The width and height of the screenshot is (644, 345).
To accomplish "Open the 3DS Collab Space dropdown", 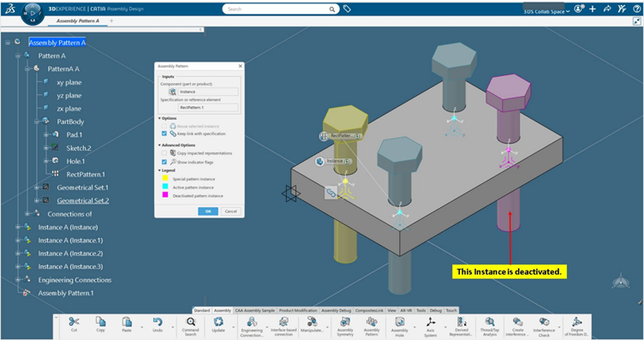I will click(549, 9).
